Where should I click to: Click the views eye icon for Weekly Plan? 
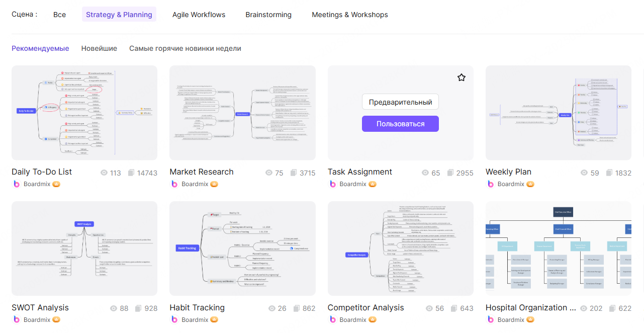pyautogui.click(x=584, y=173)
